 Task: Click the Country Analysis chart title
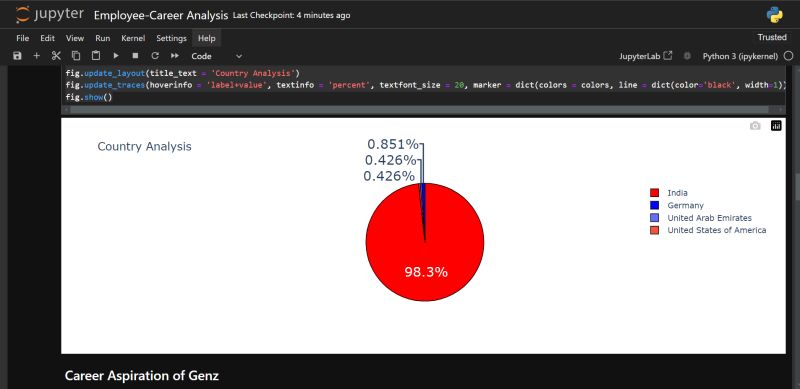[x=144, y=147]
